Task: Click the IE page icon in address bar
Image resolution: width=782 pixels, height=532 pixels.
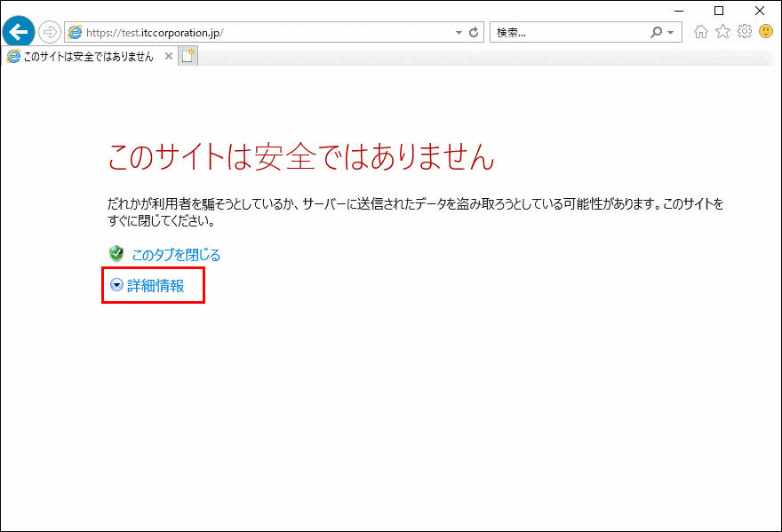Action: 75,32
